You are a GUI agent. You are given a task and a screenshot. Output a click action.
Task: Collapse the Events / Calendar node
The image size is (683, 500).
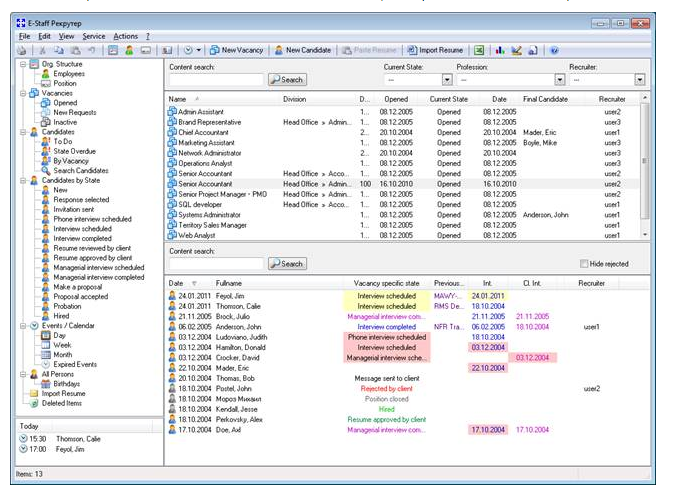[x=23, y=326]
